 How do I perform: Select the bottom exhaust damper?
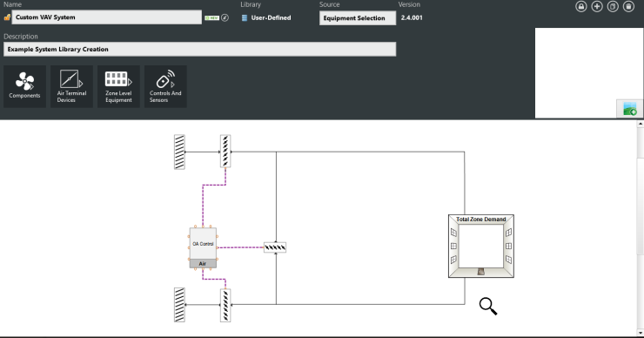click(x=225, y=305)
